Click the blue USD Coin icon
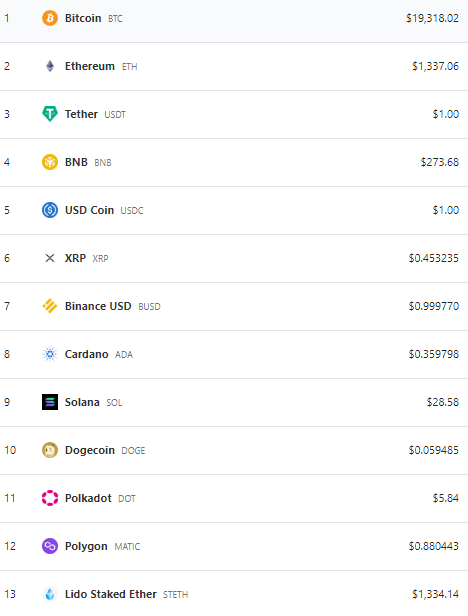 pos(50,210)
